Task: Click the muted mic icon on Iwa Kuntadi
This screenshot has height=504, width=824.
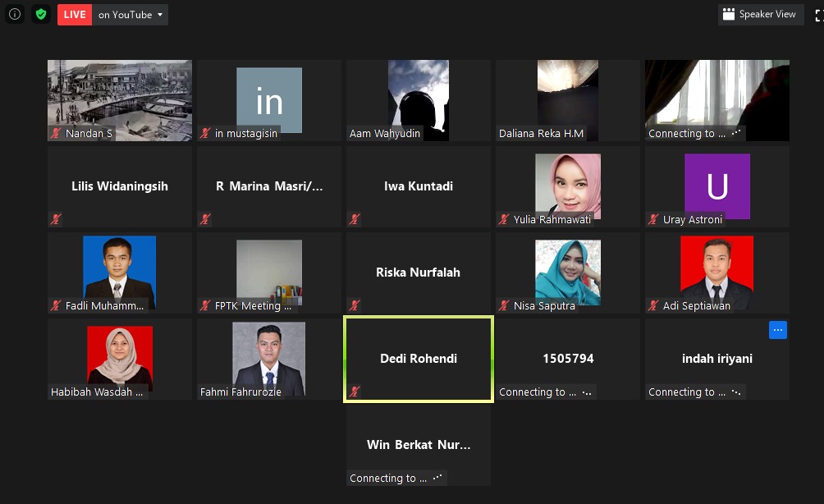Action: 355,219
